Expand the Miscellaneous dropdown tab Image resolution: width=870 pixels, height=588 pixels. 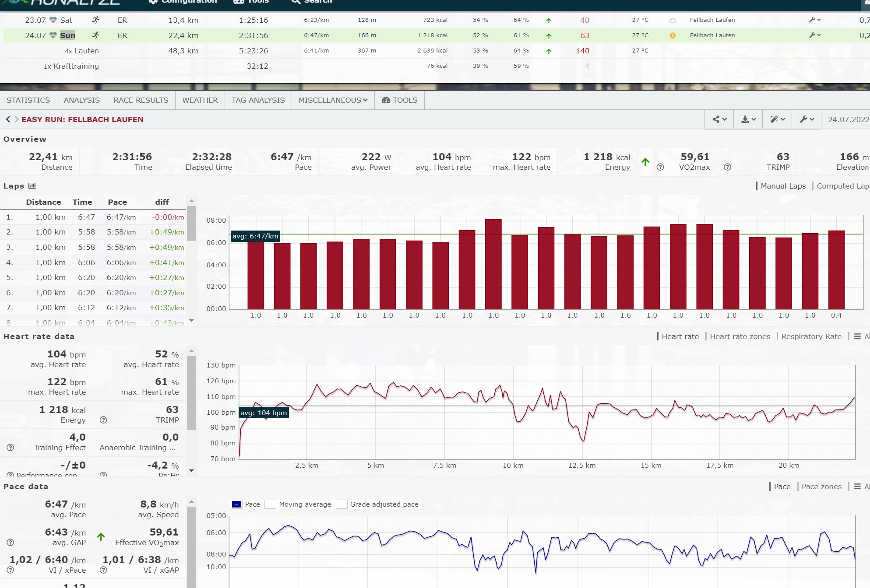coord(333,100)
